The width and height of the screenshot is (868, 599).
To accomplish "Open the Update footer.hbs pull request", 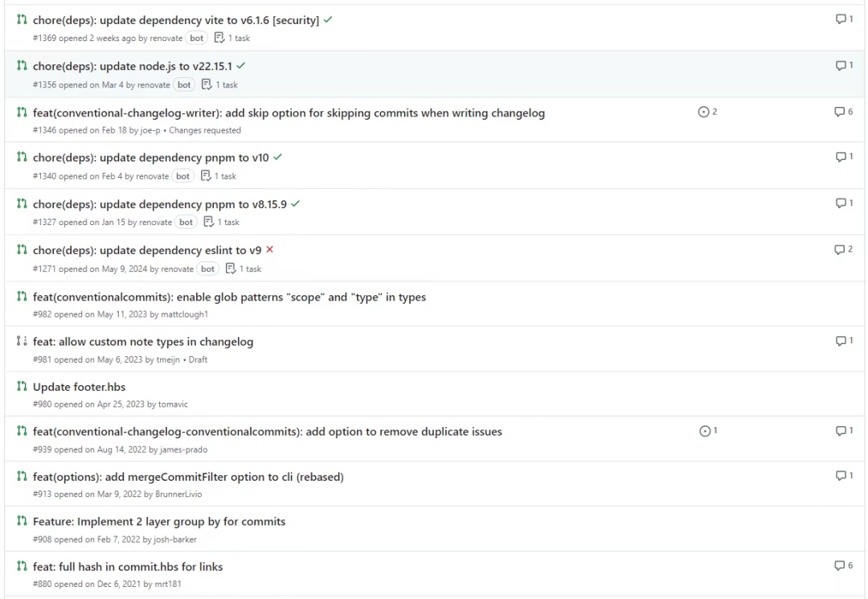I will coord(79,387).
